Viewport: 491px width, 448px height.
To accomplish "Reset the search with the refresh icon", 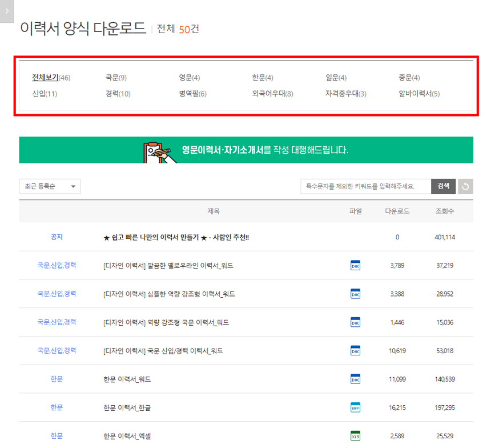I will pyautogui.click(x=465, y=186).
